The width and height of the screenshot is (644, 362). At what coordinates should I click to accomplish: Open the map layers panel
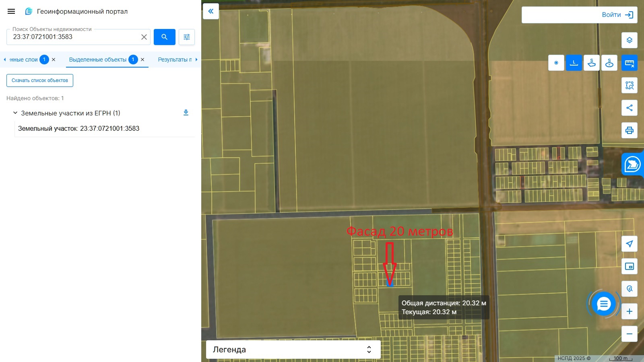click(629, 40)
